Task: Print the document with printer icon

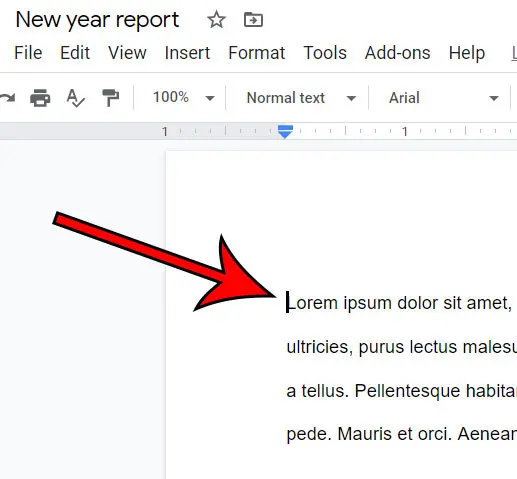Action: tap(40, 98)
